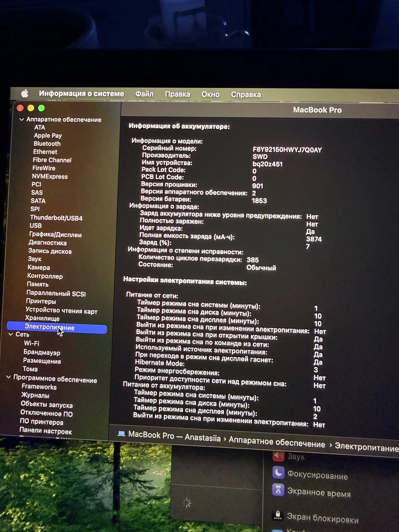Select USB in the sidebar
This screenshot has width=399, height=532.
[36, 226]
